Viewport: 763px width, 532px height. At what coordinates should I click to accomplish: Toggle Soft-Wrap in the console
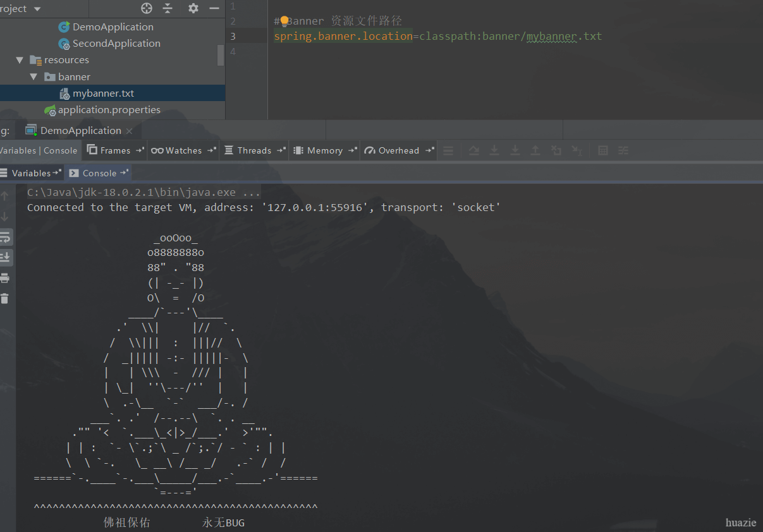click(5, 238)
